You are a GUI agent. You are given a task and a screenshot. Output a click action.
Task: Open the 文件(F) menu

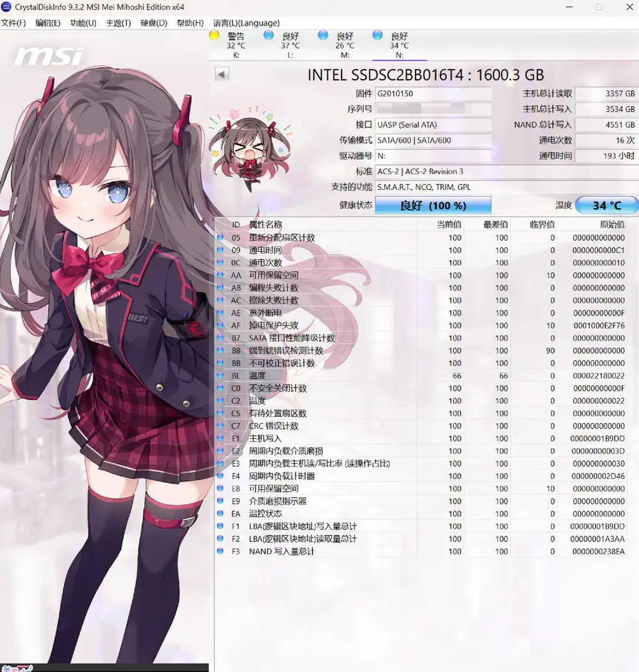[x=13, y=23]
